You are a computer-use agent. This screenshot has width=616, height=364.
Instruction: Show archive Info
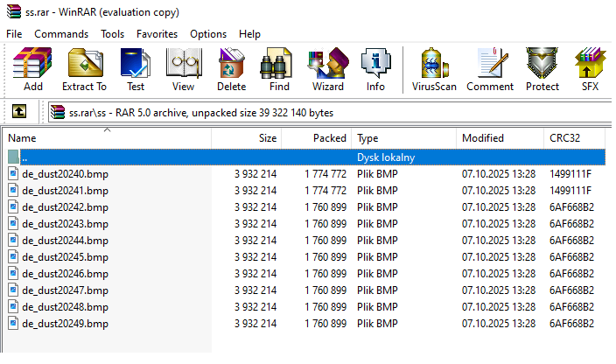[375, 69]
